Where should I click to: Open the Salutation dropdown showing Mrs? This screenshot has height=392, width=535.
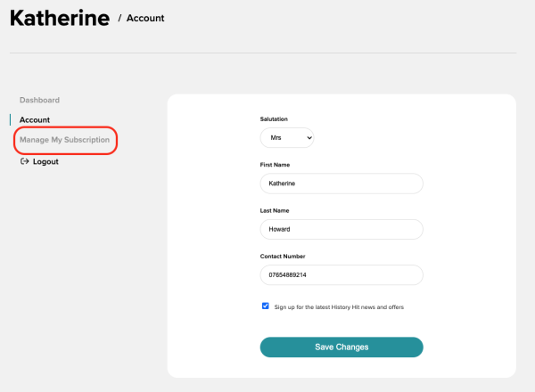click(x=286, y=138)
